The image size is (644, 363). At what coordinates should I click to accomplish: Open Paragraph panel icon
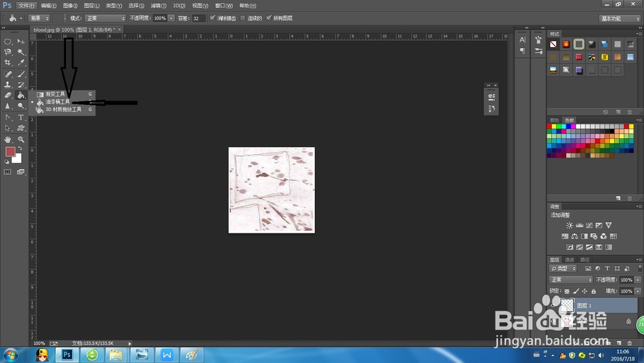click(522, 50)
